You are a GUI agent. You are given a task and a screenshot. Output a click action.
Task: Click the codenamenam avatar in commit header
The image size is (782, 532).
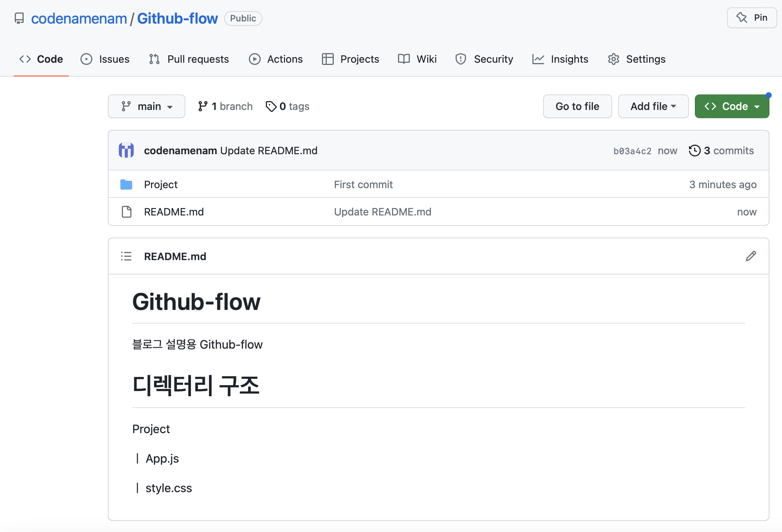(126, 150)
